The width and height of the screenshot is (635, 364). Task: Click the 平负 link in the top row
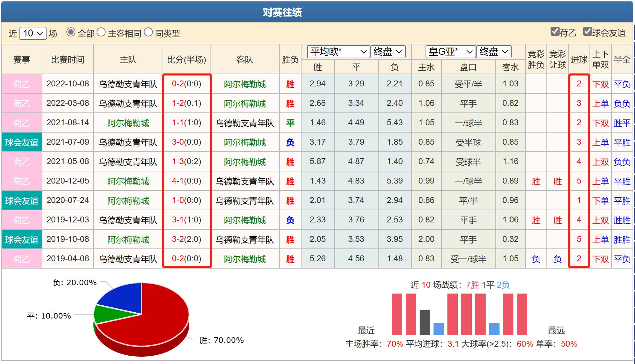(x=622, y=84)
